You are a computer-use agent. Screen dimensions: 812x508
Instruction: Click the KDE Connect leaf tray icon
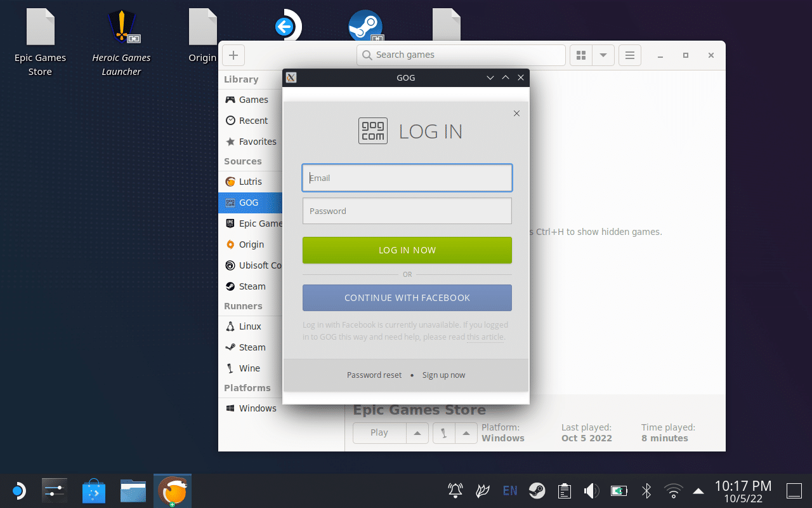point(483,490)
